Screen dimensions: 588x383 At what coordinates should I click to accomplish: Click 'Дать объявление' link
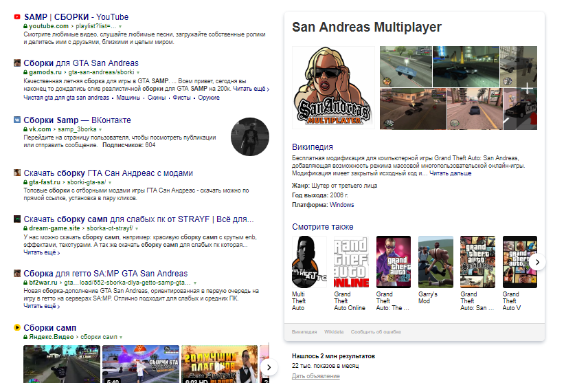coord(316,376)
